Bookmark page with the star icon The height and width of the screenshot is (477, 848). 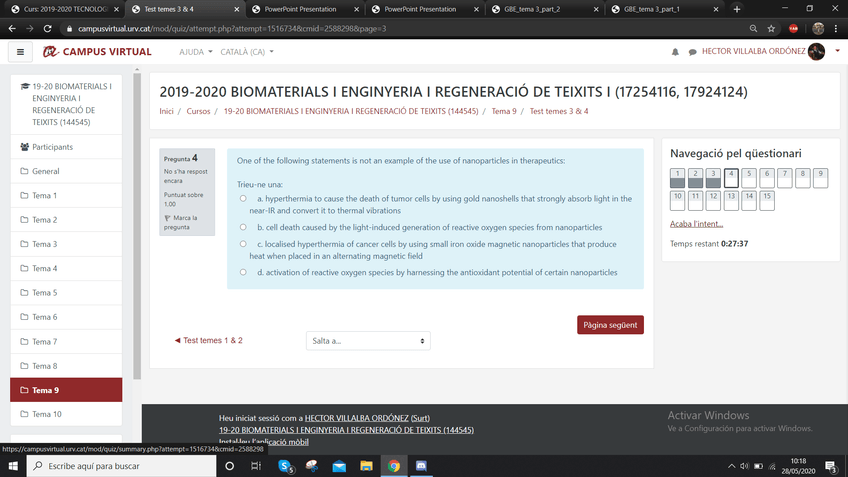771,29
